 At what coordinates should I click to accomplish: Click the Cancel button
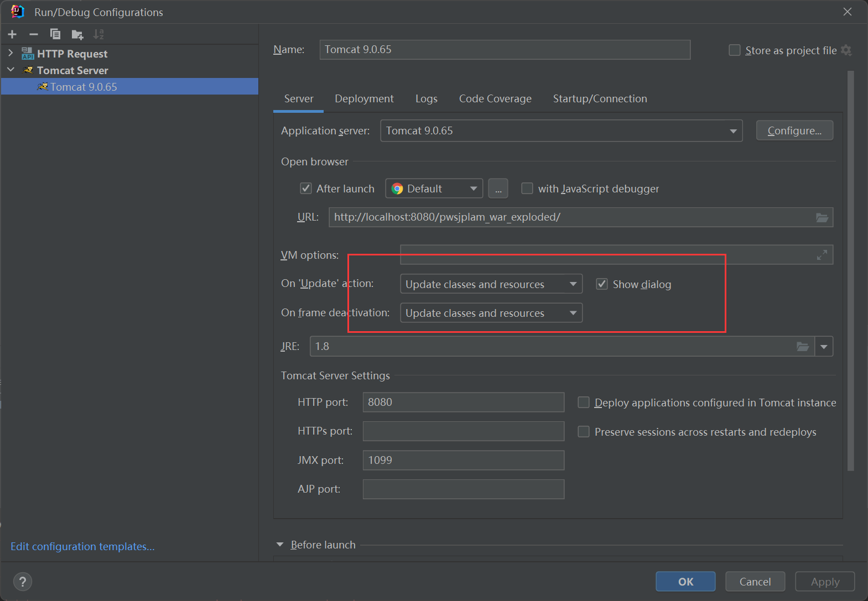click(x=755, y=582)
